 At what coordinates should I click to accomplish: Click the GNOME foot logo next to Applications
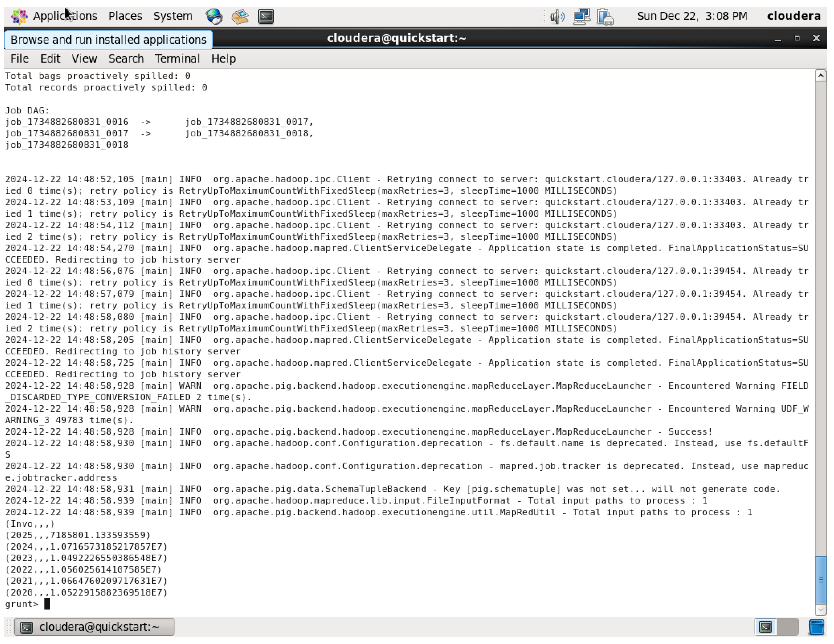[x=20, y=16]
